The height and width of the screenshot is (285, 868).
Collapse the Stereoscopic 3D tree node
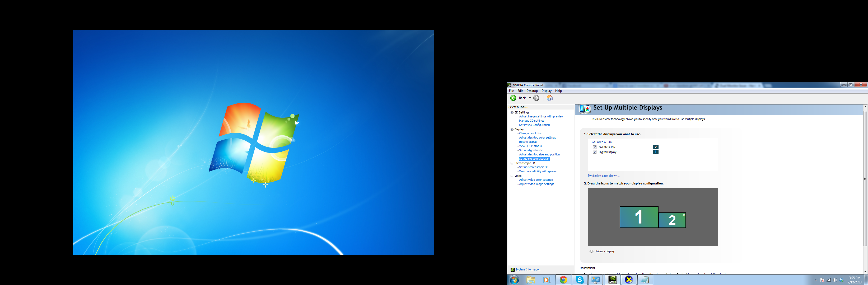512,163
